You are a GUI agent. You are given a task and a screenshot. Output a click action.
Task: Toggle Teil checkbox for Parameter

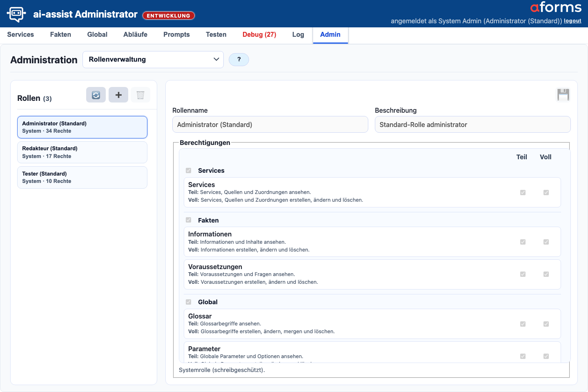(x=523, y=356)
